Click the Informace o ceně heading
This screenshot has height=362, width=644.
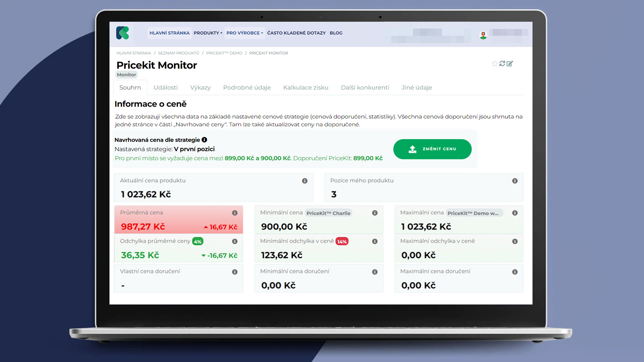click(151, 104)
